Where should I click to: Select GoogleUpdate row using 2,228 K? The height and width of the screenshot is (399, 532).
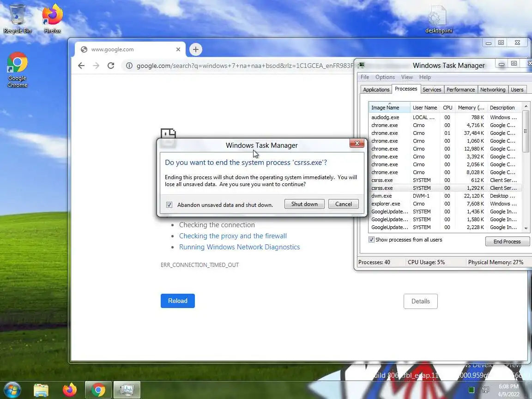(445, 227)
